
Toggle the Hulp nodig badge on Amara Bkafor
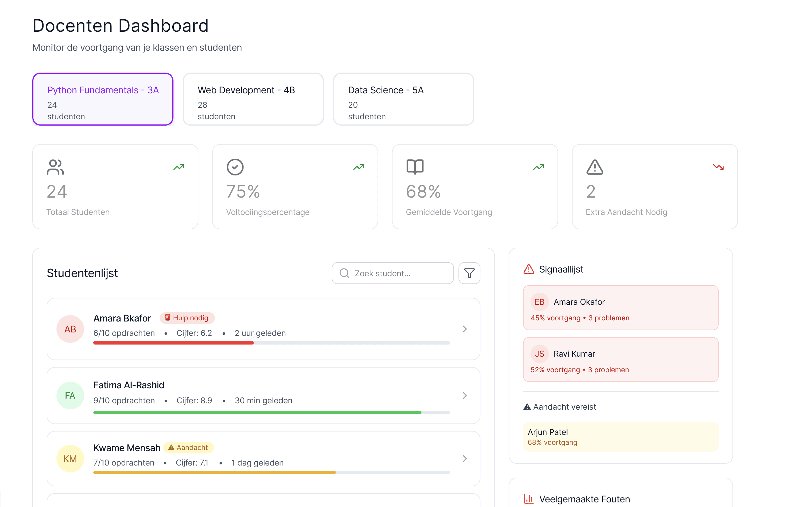coord(187,317)
